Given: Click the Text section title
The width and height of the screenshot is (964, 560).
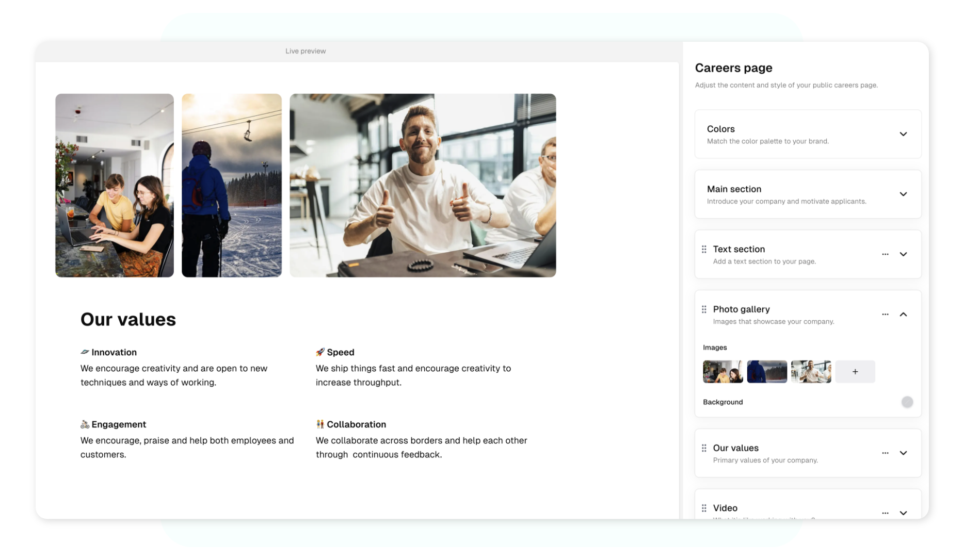Looking at the screenshot, I should (x=739, y=249).
